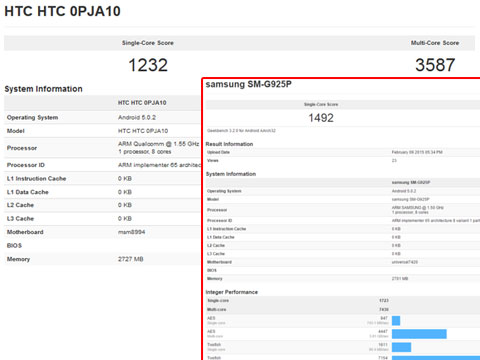
Task: Select 'ARM Qualcomm @ 1.55 GHz' text
Action: [x=158, y=144]
